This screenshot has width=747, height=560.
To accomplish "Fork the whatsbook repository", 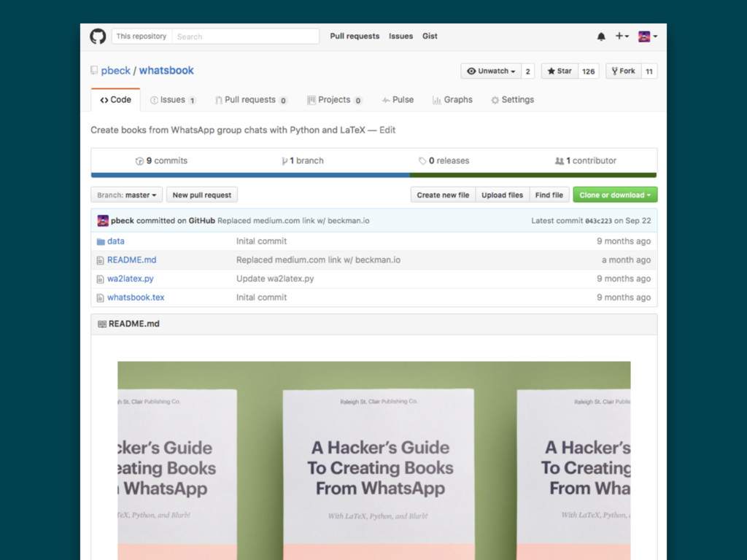I will (623, 71).
